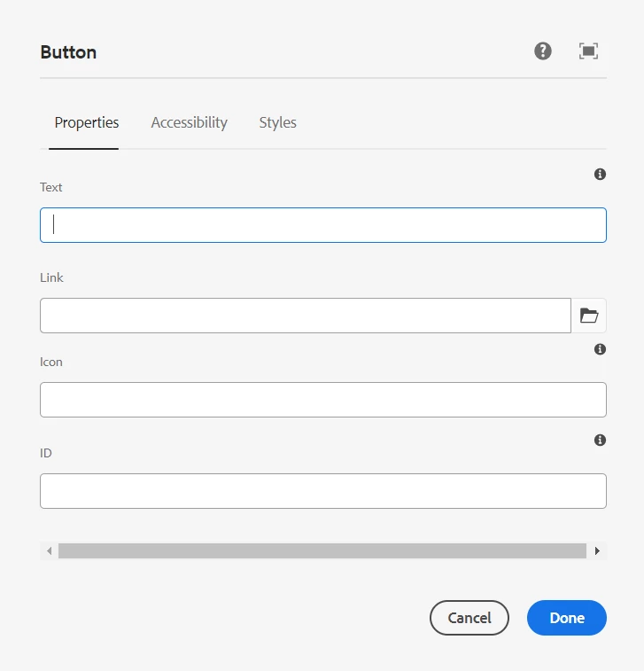Show info tooltip for the Icon field
This screenshot has height=671, width=644.
600,349
